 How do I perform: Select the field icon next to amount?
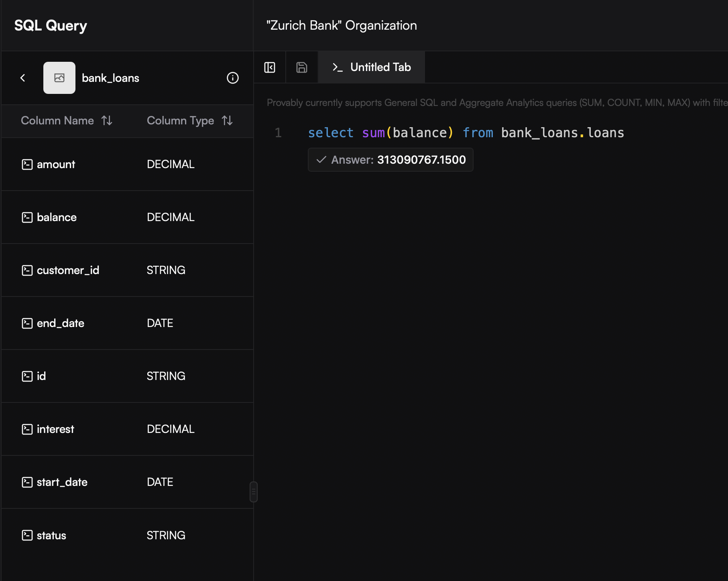click(26, 164)
